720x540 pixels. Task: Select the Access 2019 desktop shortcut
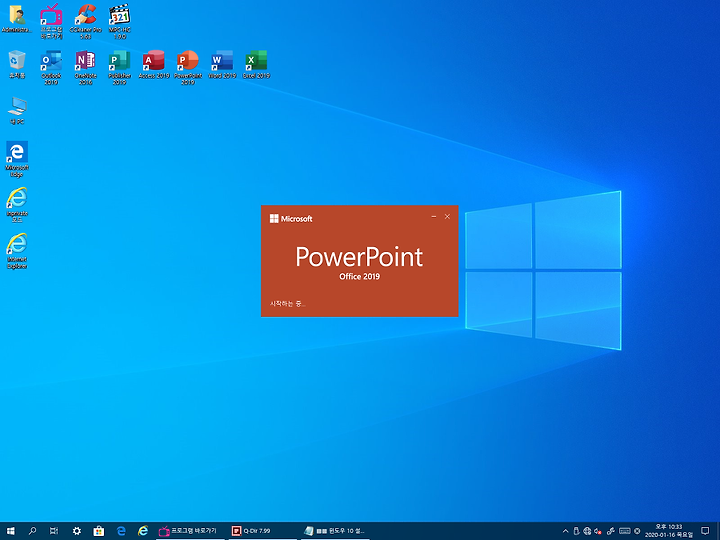154,64
